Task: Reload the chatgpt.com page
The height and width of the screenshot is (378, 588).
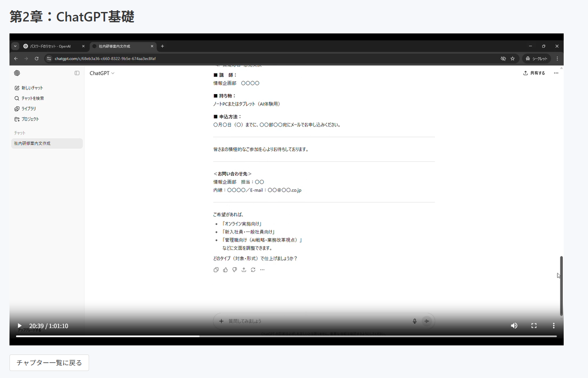Action: pyautogui.click(x=37, y=59)
